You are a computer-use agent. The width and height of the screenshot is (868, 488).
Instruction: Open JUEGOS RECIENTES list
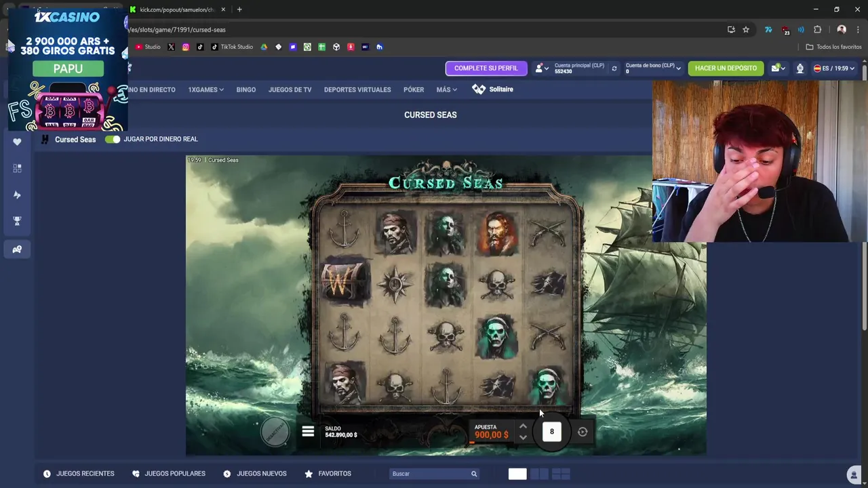coord(79,474)
